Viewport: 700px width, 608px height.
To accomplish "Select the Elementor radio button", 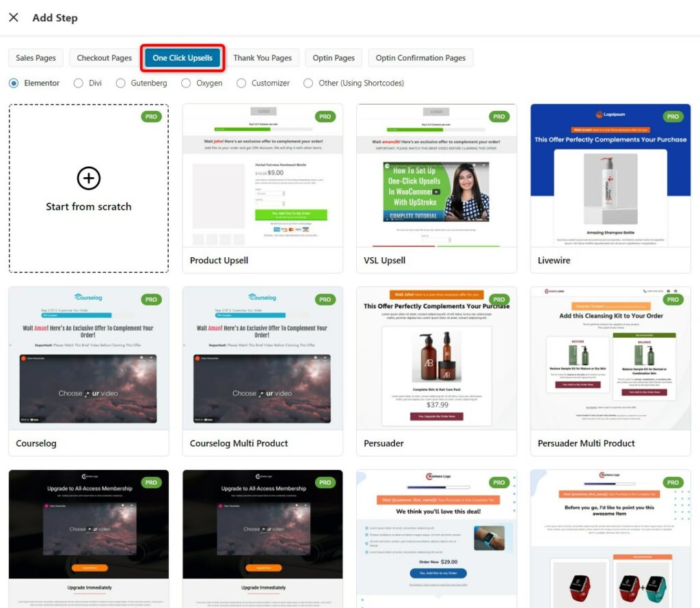I will [14, 83].
